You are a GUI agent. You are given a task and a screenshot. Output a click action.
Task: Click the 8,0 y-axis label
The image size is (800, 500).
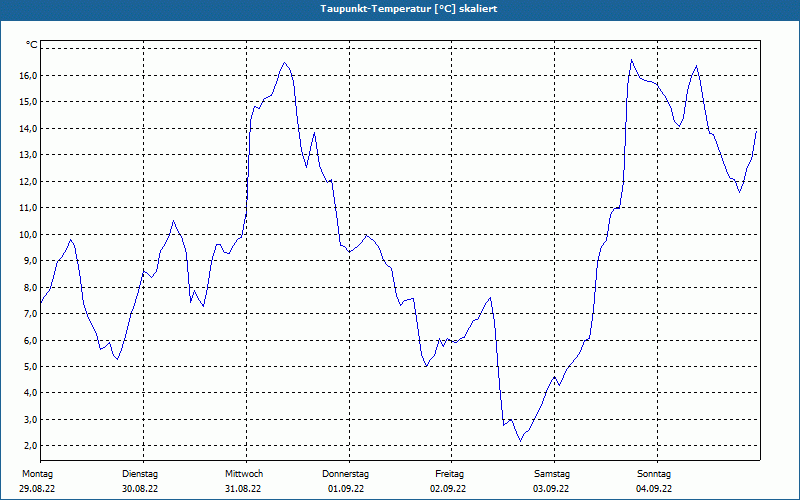point(31,287)
